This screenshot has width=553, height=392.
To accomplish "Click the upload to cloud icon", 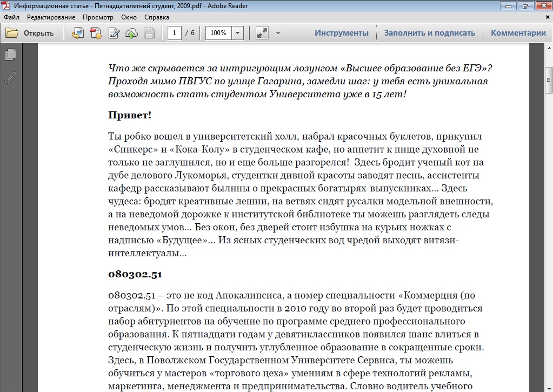I will tap(131, 33).
